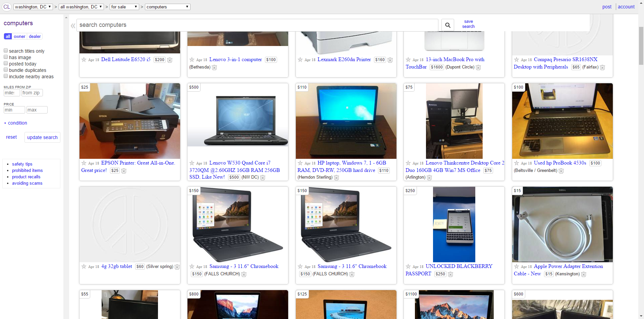
Task: Star the Lenovo Thinkcentre Desktop listing
Action: tap(408, 163)
